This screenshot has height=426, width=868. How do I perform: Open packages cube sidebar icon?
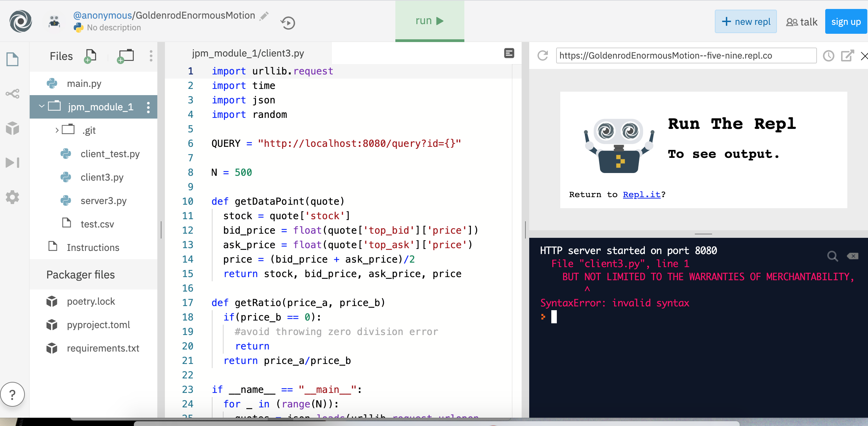[x=12, y=128]
